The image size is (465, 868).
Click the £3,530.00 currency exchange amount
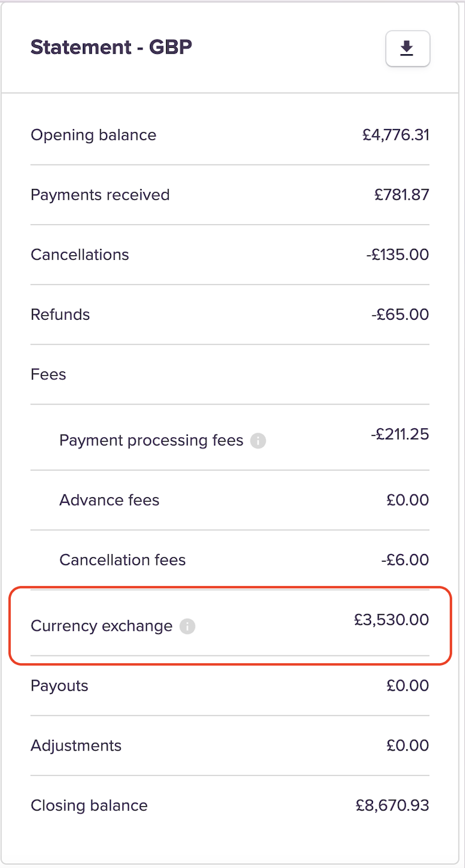pos(391,620)
